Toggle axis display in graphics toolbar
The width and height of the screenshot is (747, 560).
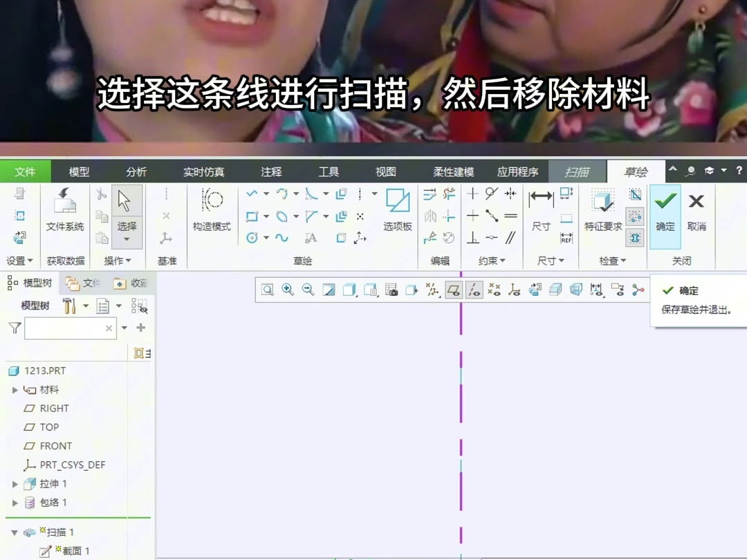[x=475, y=290]
